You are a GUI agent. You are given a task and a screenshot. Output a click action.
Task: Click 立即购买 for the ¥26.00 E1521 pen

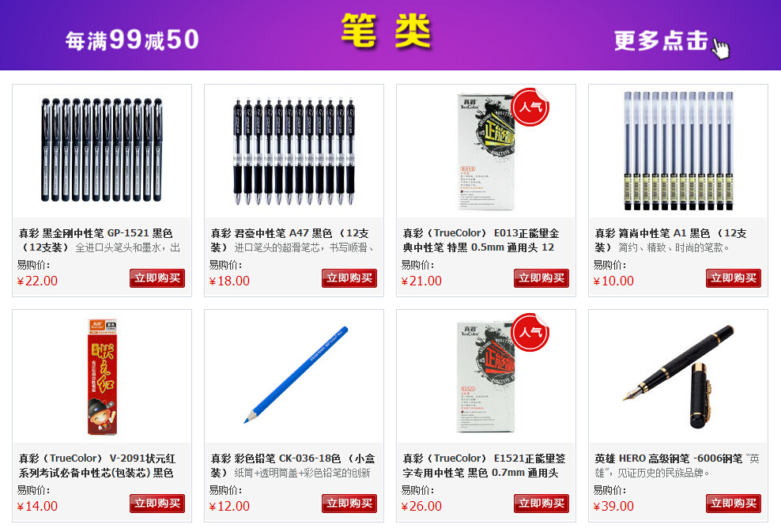tap(541, 503)
